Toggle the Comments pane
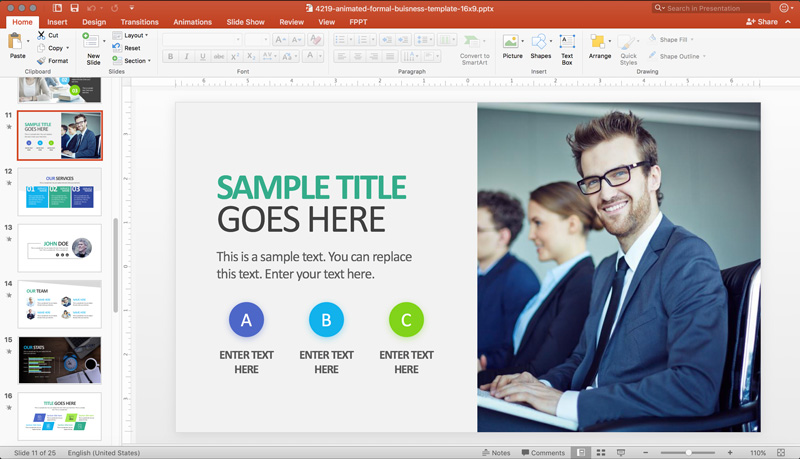Screen dimensions: 800x459 543,452
